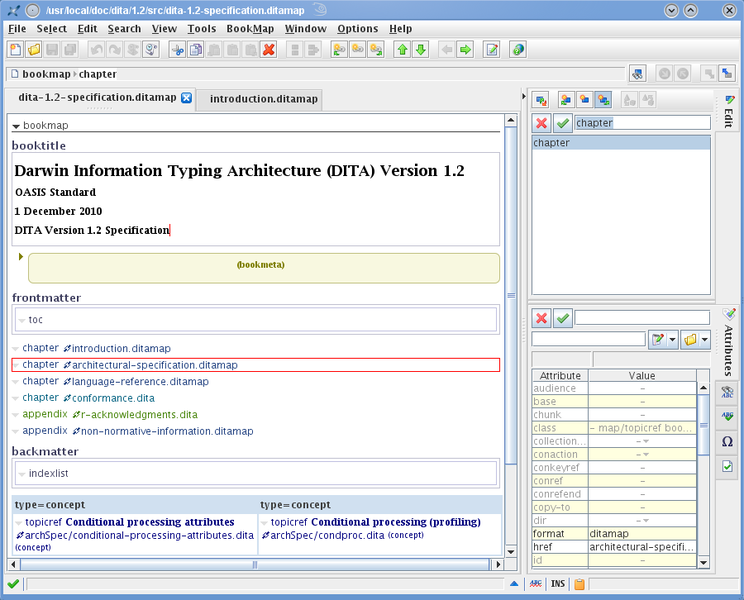744x600 pixels.
Task: Expand the bookmeta section triangle
Action: [20, 257]
